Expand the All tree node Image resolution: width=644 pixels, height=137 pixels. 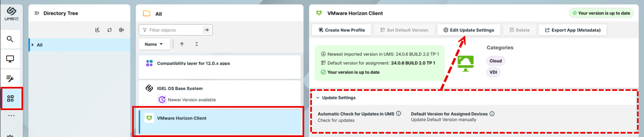point(33,45)
